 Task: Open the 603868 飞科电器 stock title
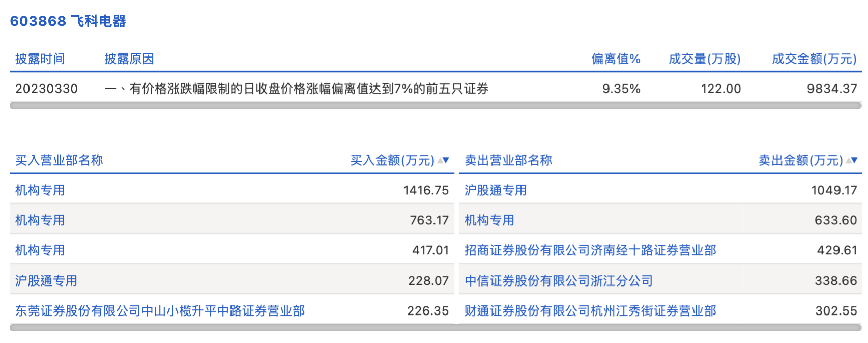click(68, 21)
